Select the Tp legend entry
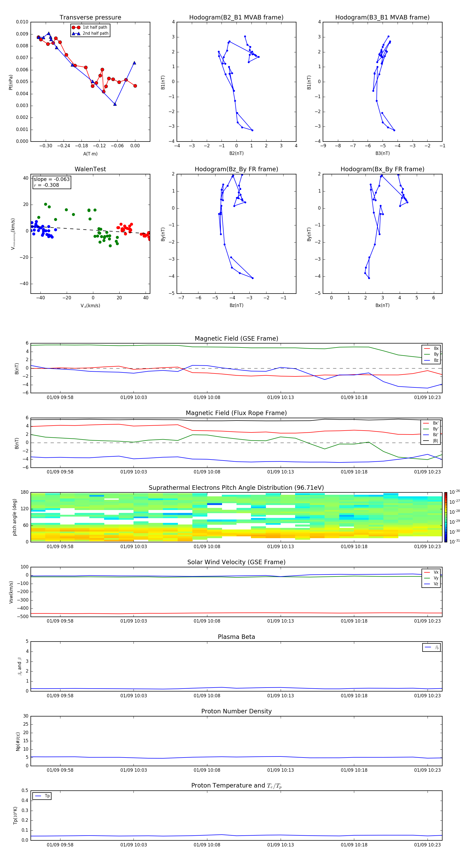 [x=42, y=796]
